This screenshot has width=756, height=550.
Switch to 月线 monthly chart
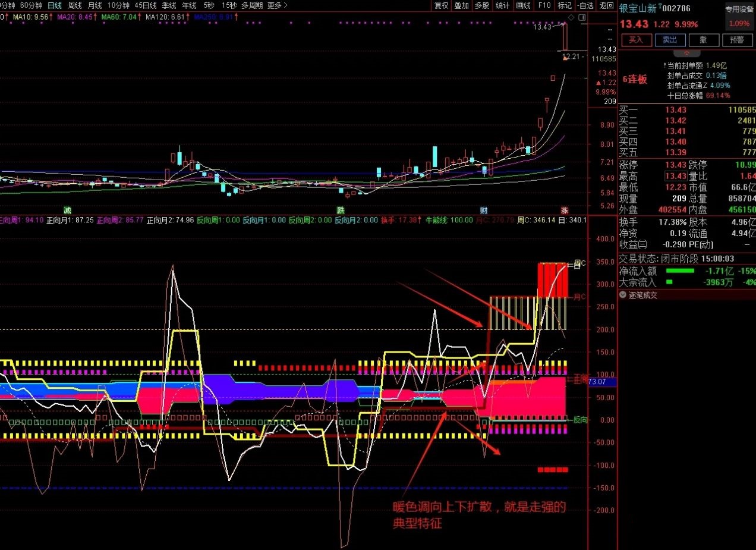pyautogui.click(x=95, y=5)
